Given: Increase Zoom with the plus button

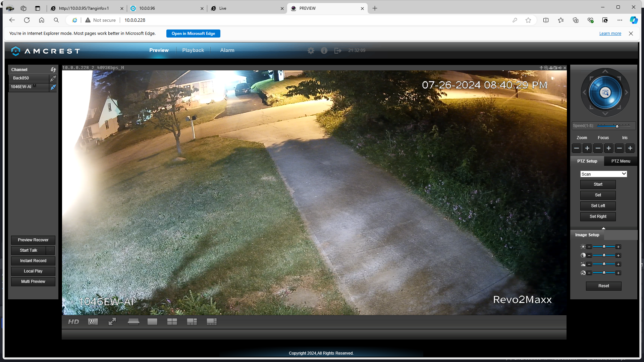Looking at the screenshot, I should coord(587,148).
